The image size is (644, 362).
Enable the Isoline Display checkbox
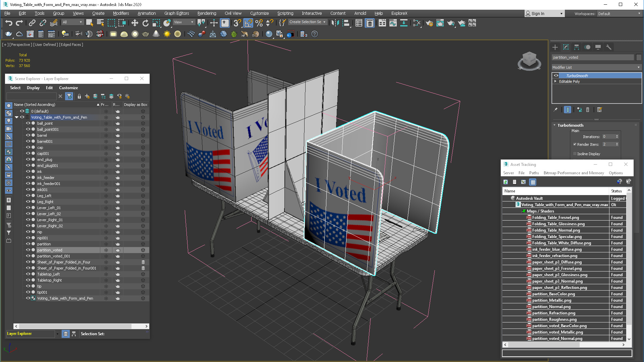pyautogui.click(x=575, y=154)
